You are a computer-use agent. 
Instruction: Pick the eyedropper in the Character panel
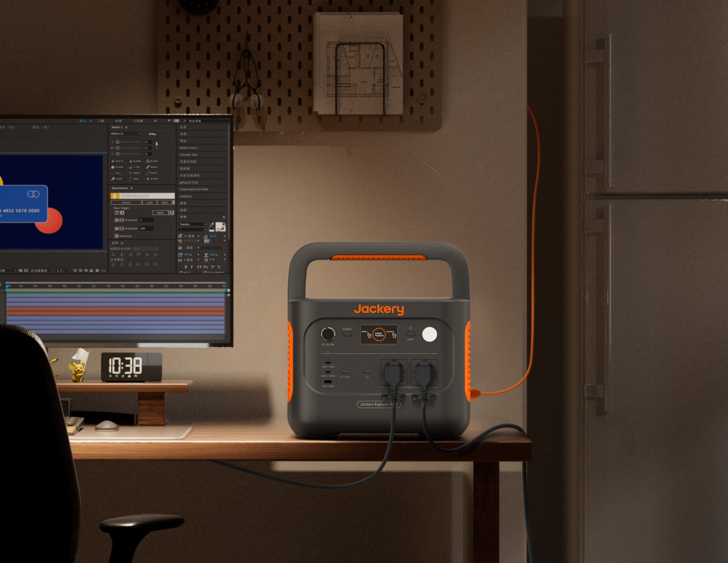(212, 225)
